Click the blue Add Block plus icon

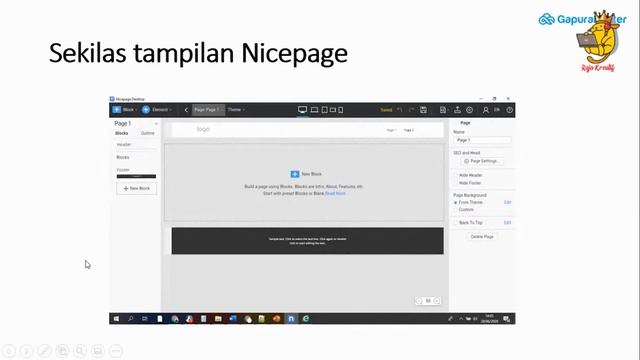coord(117,109)
